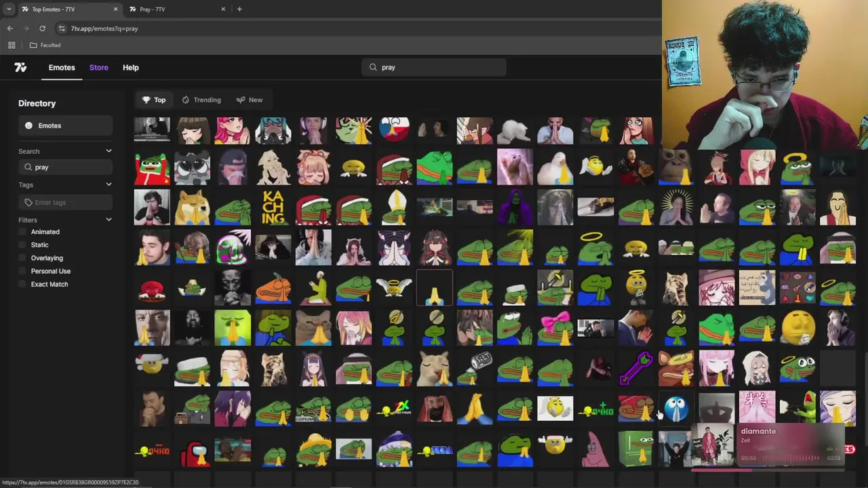868x488 pixels.
Task: Select the purple hooded green figure emote
Action: pos(515,207)
